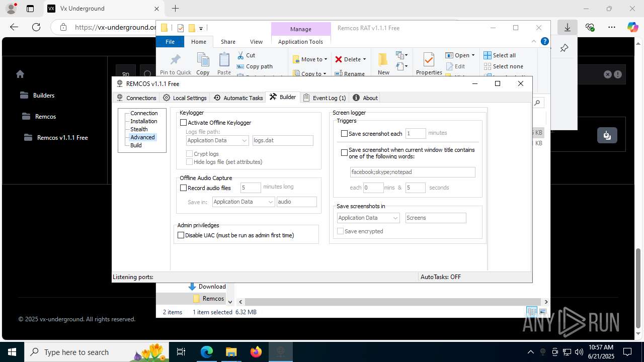Refresh the Edge browser page
The image size is (644, 362).
(36, 27)
